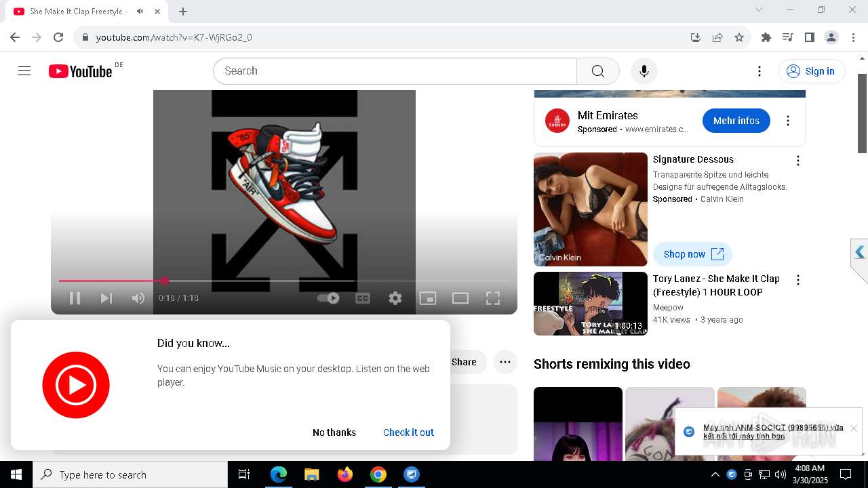The width and height of the screenshot is (868, 488).
Task: Launch Firefox from the taskbar
Action: tap(345, 474)
